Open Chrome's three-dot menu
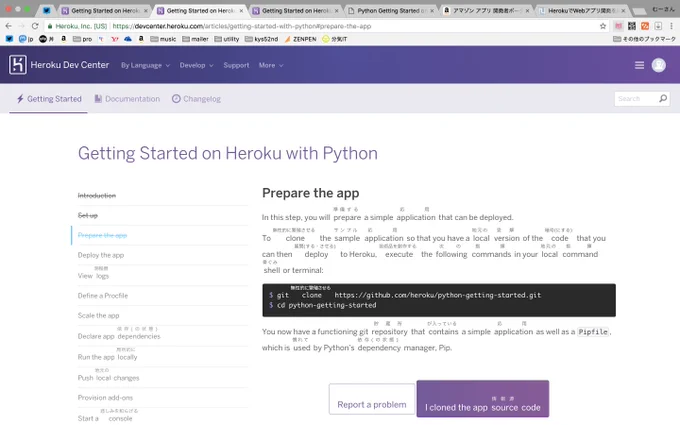The height and width of the screenshot is (425, 680). coord(671,26)
